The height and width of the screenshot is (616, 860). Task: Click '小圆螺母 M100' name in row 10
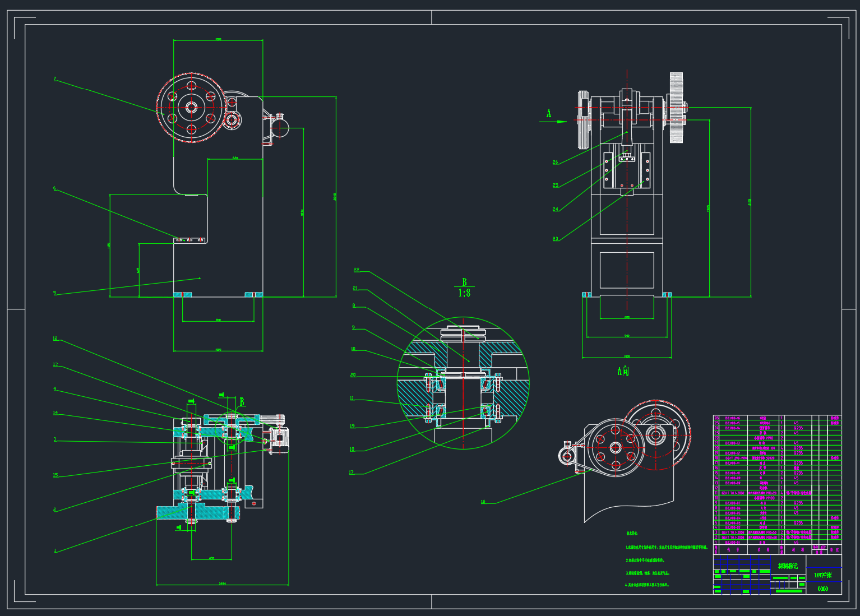pos(764,498)
